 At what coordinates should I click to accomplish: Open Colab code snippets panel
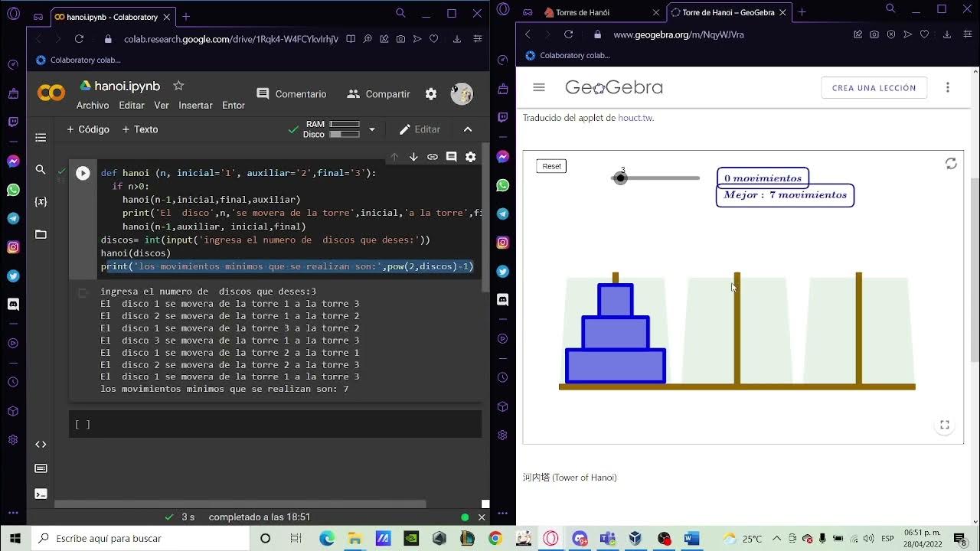tap(41, 444)
